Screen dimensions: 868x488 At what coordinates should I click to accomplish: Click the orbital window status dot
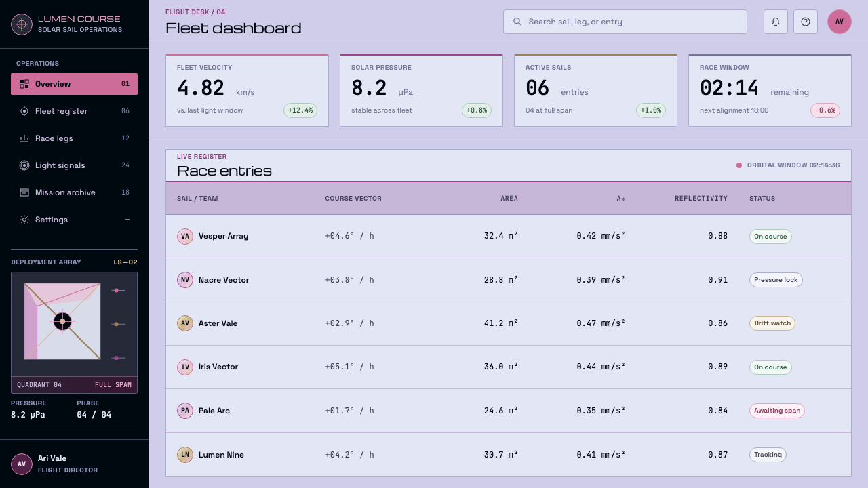(739, 165)
